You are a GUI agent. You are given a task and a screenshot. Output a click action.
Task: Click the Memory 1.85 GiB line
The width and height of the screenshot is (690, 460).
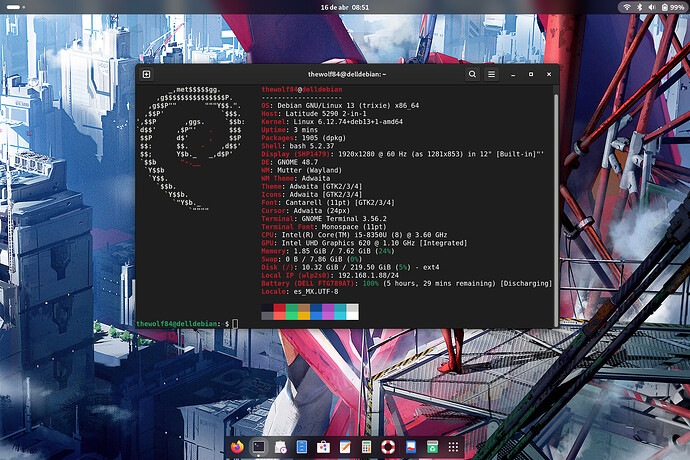328,251
